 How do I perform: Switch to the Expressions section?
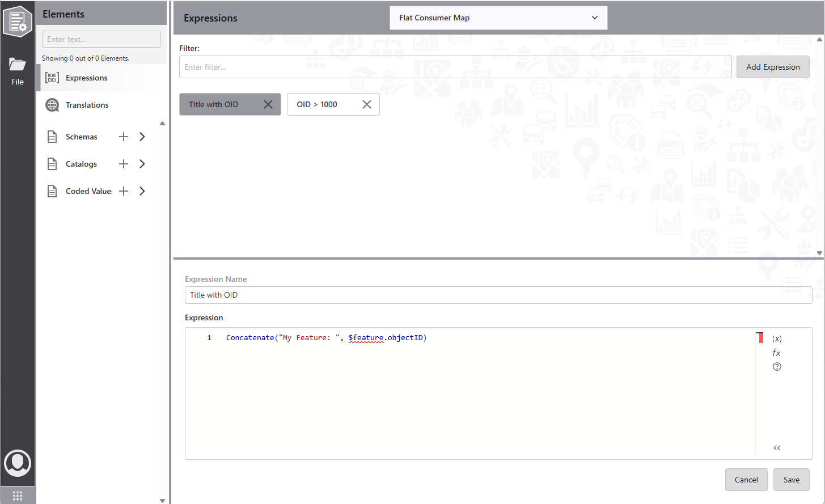point(86,78)
